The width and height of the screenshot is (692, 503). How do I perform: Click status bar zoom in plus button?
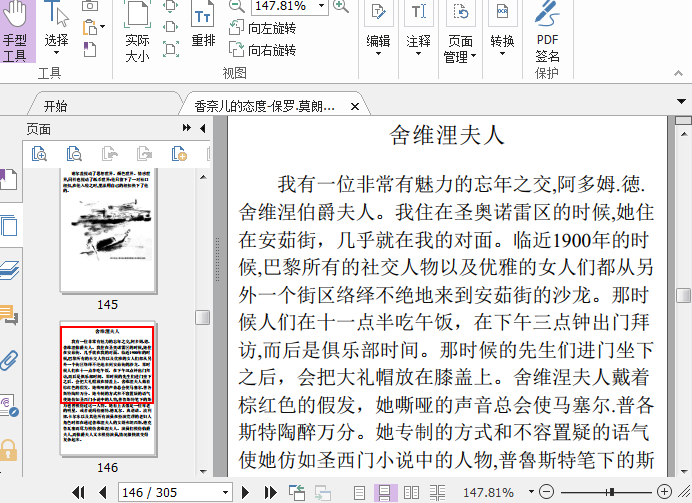[664, 492]
